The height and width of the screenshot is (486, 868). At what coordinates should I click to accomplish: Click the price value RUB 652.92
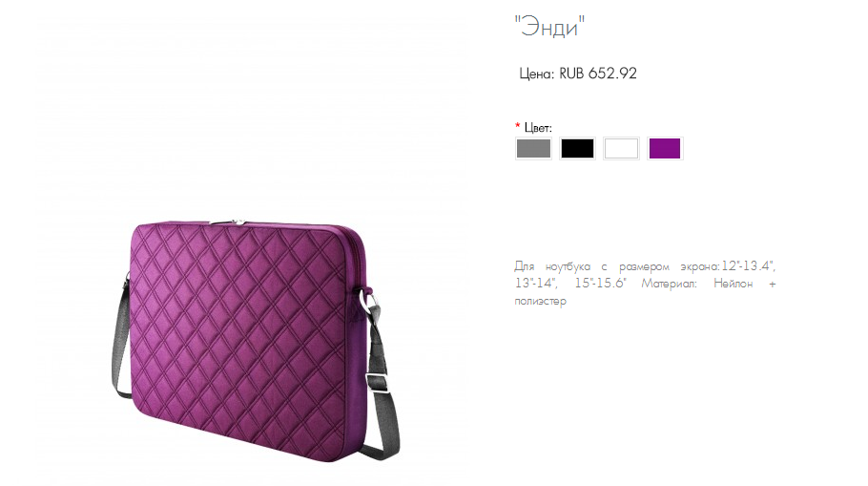coord(598,74)
